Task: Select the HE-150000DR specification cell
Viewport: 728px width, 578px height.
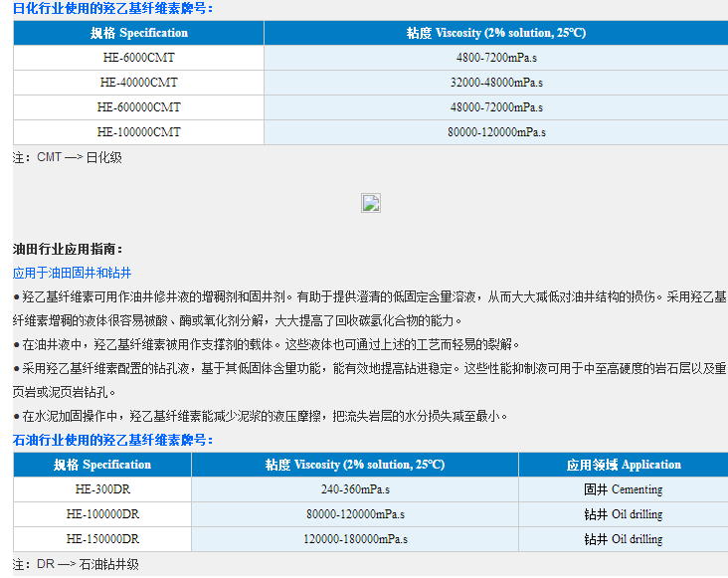Action: 102,539
